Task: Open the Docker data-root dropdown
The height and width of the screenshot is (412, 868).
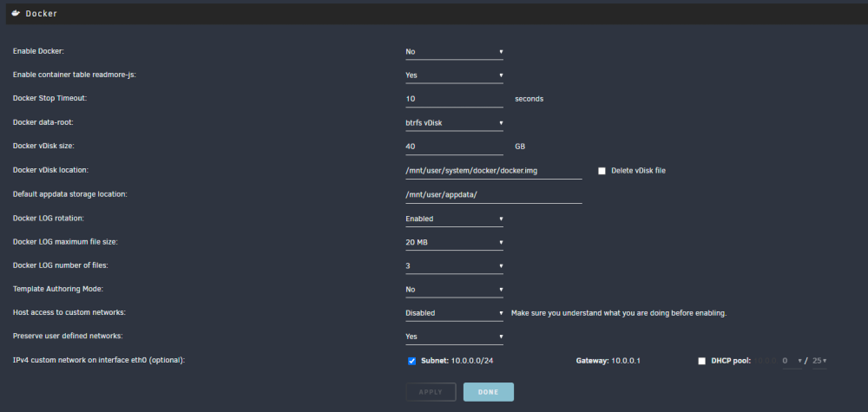Action: pyautogui.click(x=455, y=123)
